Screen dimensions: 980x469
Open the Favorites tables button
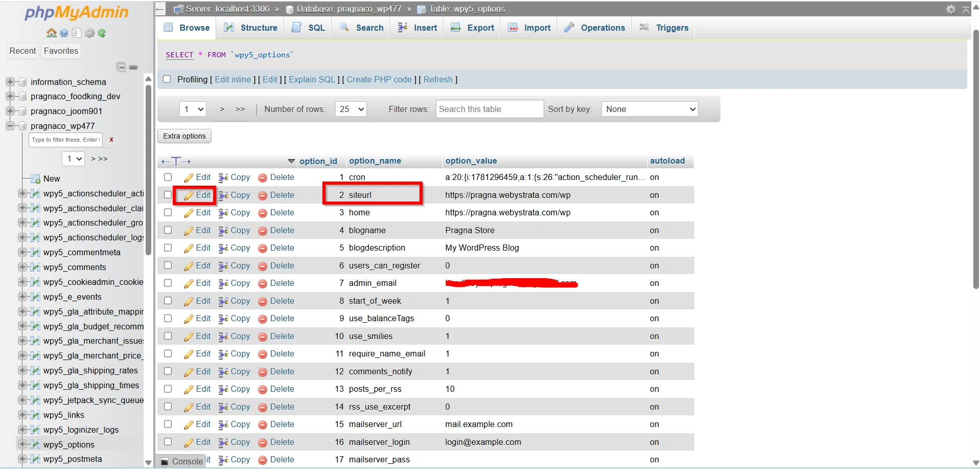pyautogui.click(x=61, y=51)
